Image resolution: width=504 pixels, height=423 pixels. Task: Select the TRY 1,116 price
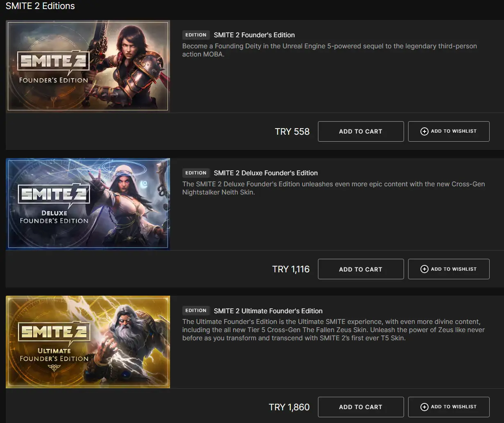coord(291,269)
